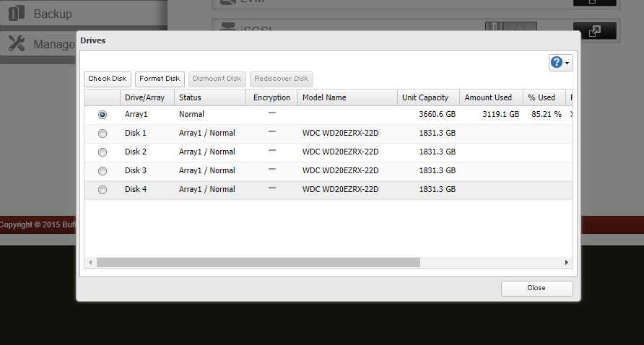The height and width of the screenshot is (345, 644).
Task: Click the Check Disk button
Action: tap(107, 79)
